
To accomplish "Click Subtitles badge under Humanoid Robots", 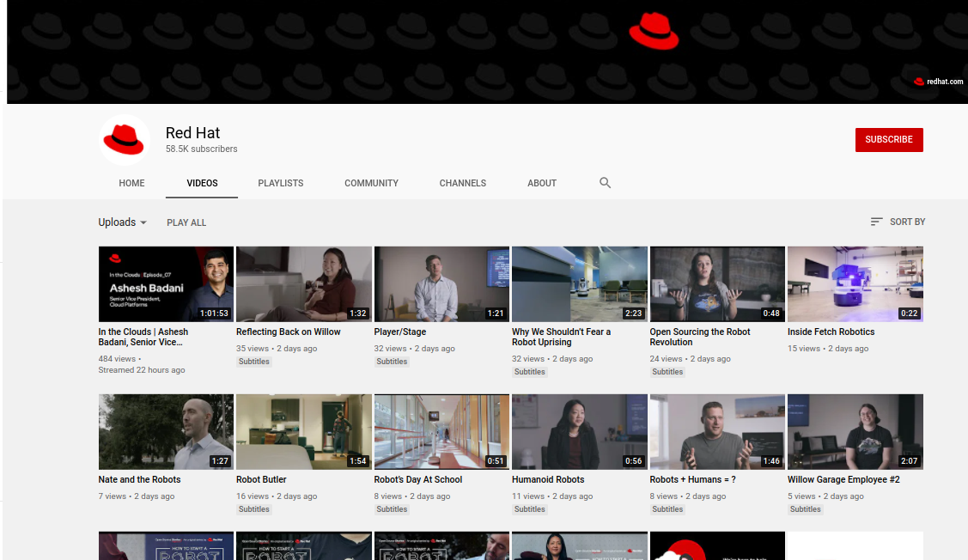I will point(530,509).
